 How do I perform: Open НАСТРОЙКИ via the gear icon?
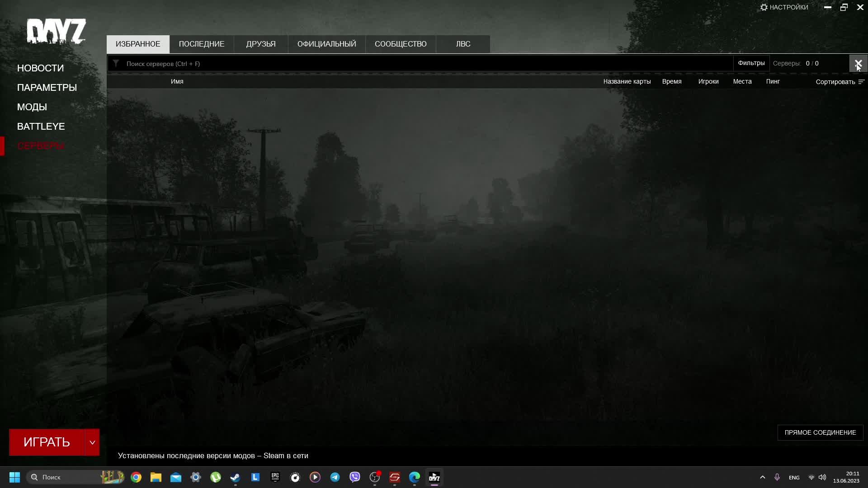click(764, 7)
